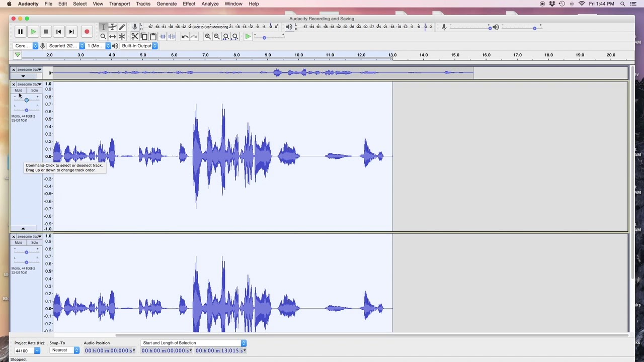Open the Analyze menu

pyautogui.click(x=210, y=4)
